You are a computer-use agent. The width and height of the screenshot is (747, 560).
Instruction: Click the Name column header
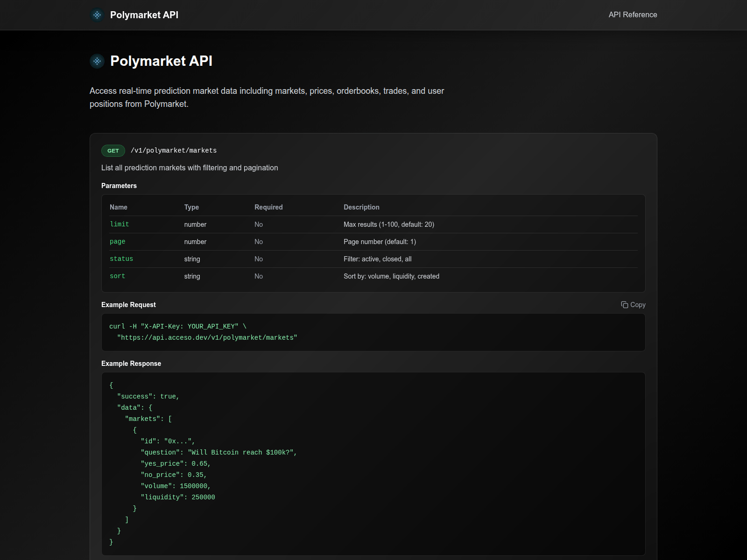[119, 207]
